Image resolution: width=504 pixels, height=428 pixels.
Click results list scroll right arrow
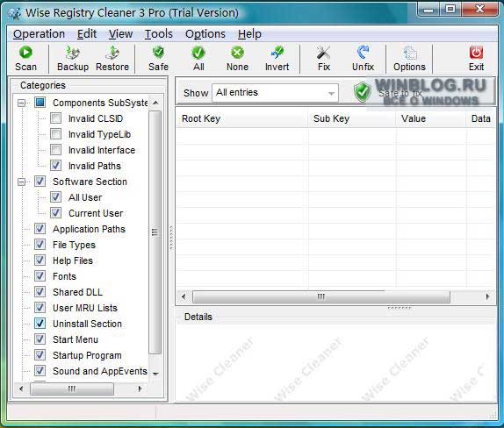(x=487, y=296)
